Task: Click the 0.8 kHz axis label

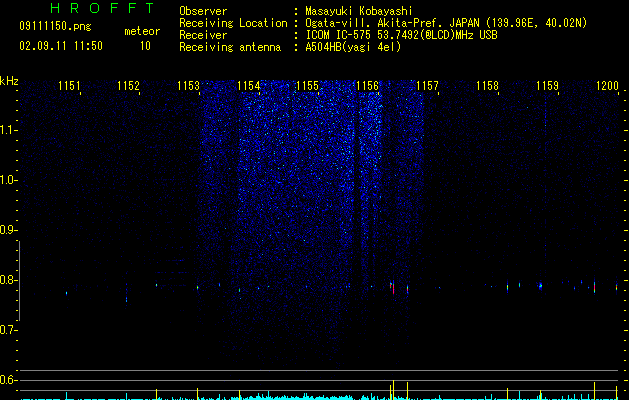Action: click(x=8, y=280)
